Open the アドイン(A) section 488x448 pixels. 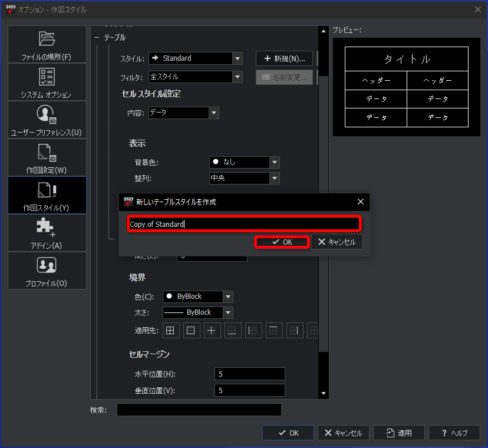click(47, 233)
